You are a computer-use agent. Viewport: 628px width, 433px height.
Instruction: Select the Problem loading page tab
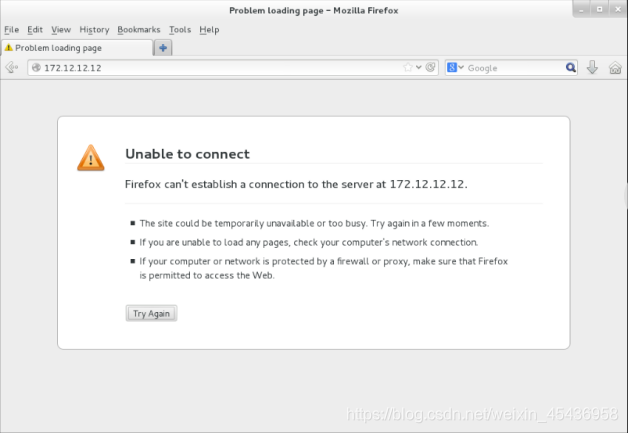(77, 48)
